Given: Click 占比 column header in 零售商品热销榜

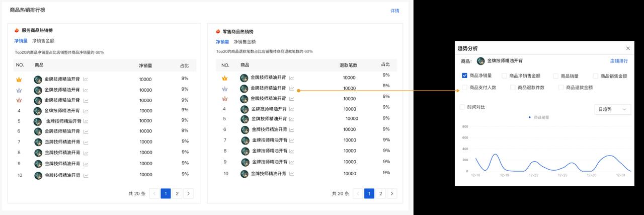Looking at the screenshot, I should click(385, 64).
